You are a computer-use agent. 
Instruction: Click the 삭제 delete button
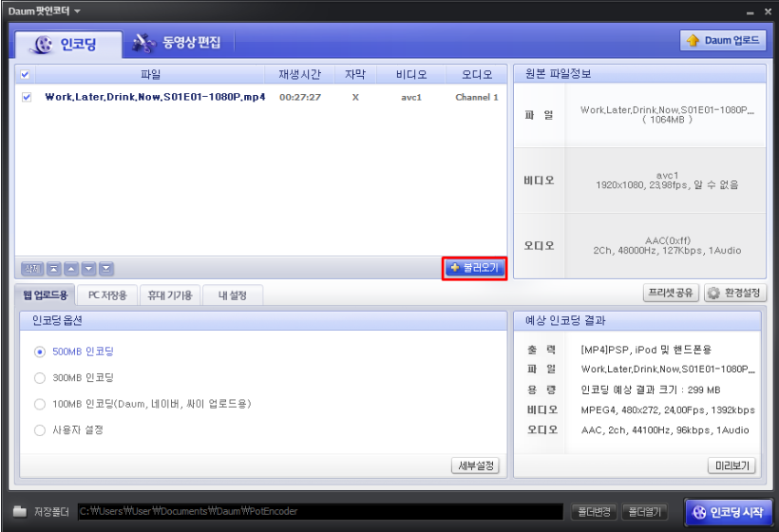pyautogui.click(x=32, y=269)
